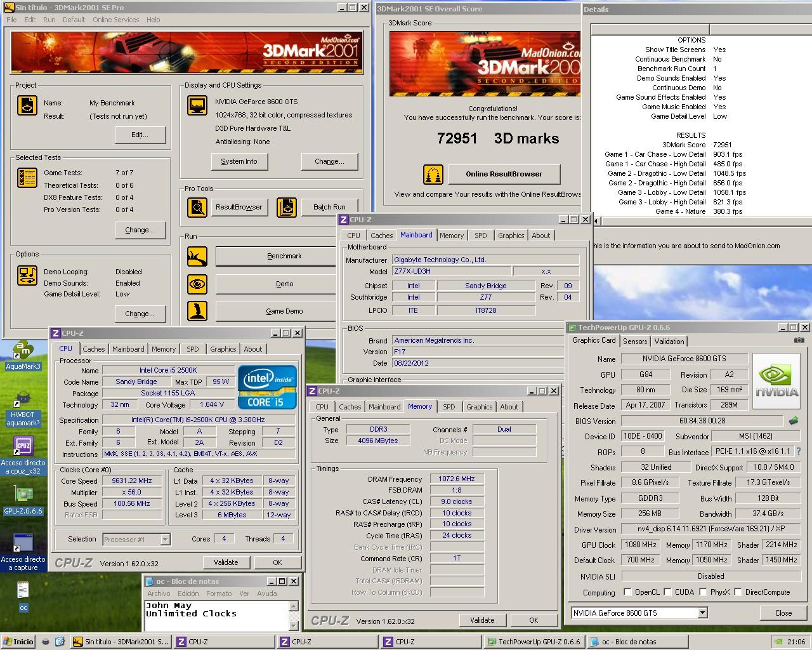
Task: Click the Online ResultBrowser icon in score window
Action: [x=433, y=174]
